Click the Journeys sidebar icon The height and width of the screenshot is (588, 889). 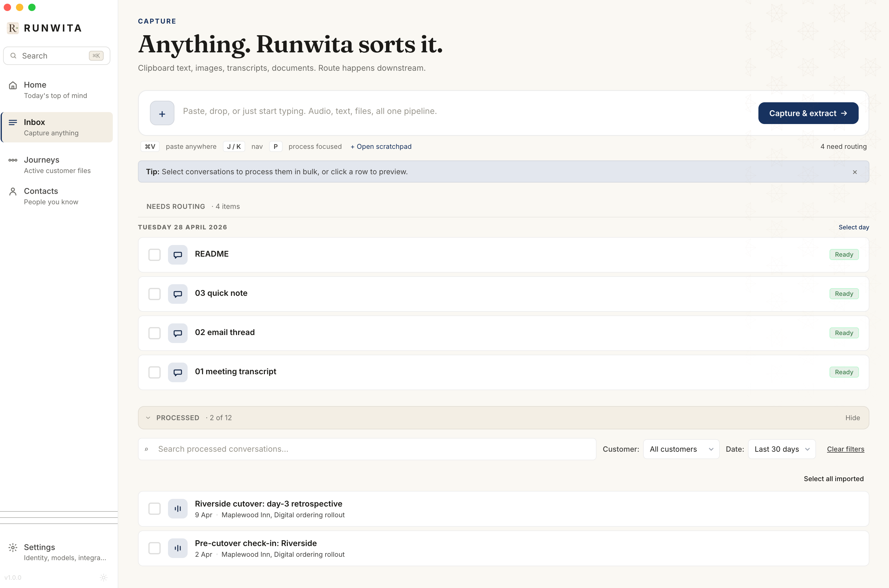tap(13, 160)
